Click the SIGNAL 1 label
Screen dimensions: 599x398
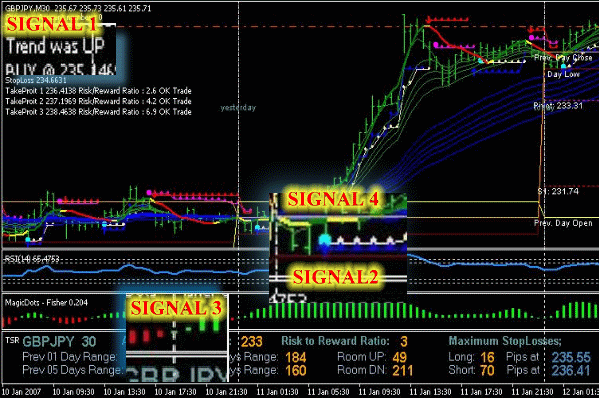52,24
